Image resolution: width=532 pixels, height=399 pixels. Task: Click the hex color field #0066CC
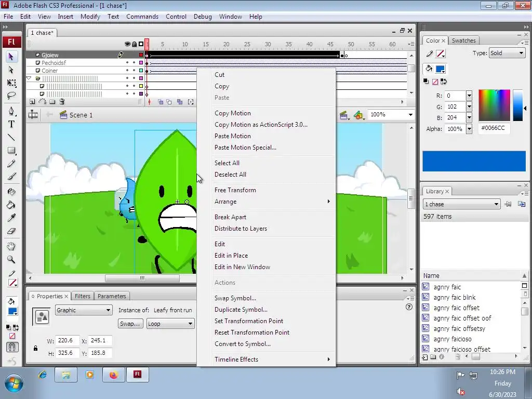[494, 128]
